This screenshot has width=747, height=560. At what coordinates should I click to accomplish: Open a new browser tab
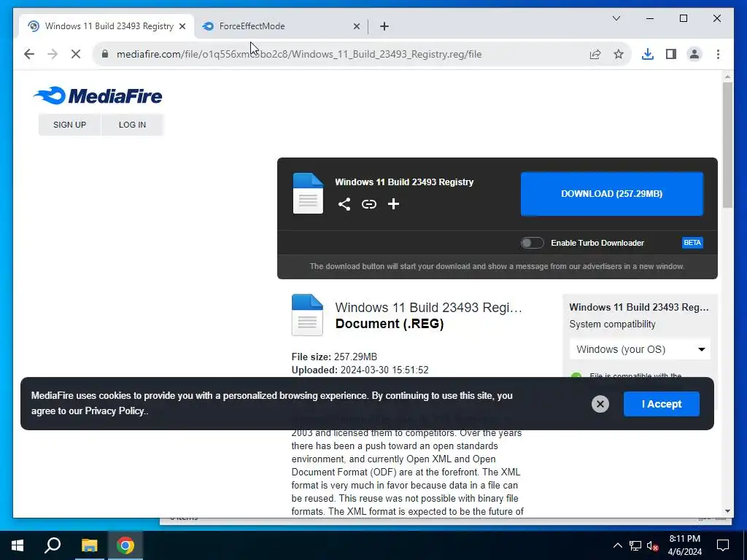[x=384, y=26]
